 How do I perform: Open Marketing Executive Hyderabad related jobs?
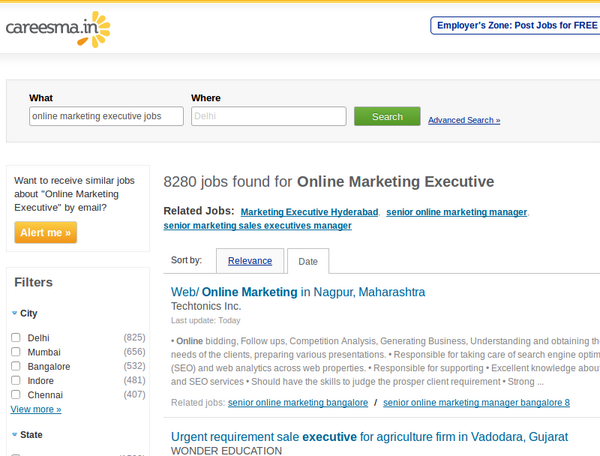[309, 212]
